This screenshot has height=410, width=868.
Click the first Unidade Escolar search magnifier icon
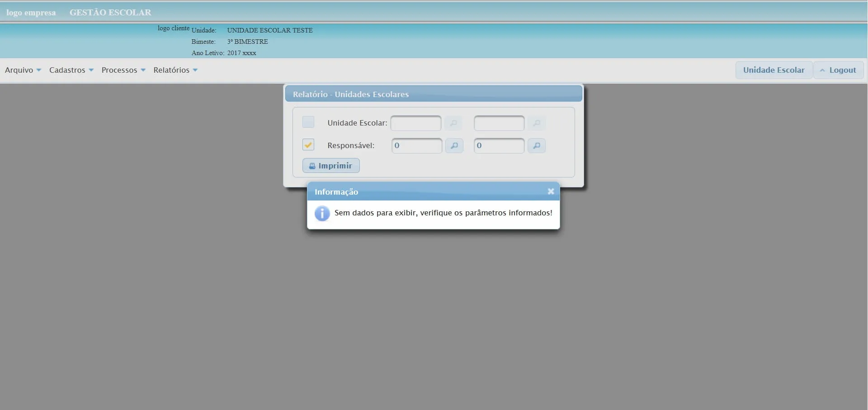pos(453,123)
